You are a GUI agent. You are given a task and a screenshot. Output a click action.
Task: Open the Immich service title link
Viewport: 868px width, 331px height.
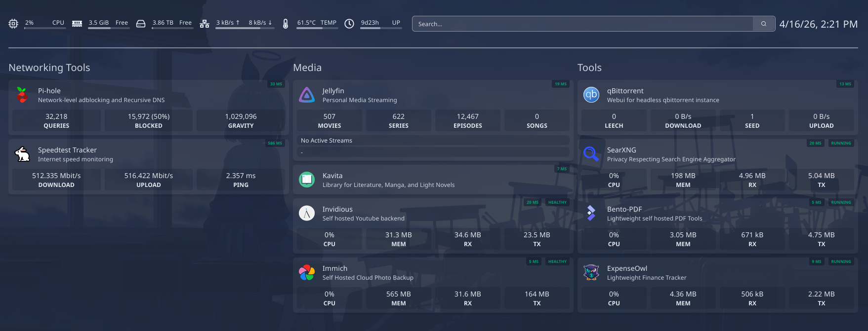[335, 268]
